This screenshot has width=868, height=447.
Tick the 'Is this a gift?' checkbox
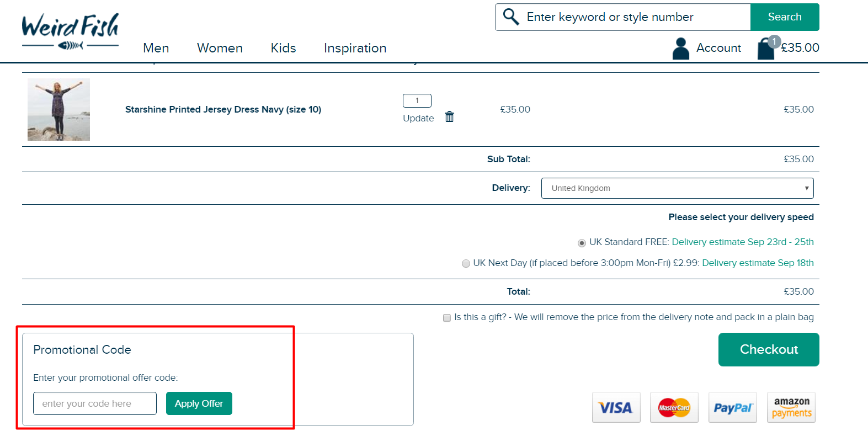[x=447, y=318]
